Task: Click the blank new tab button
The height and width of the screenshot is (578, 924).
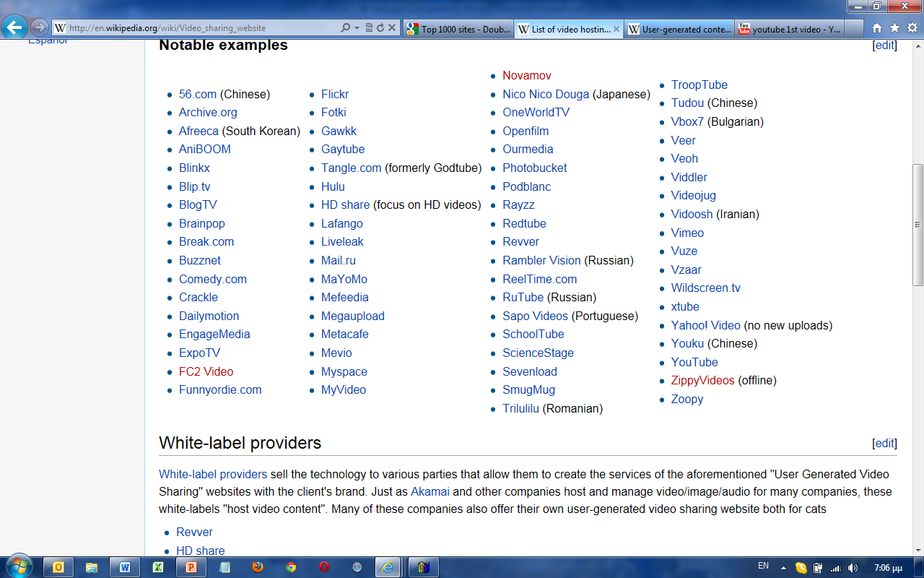Action: pyautogui.click(x=854, y=29)
